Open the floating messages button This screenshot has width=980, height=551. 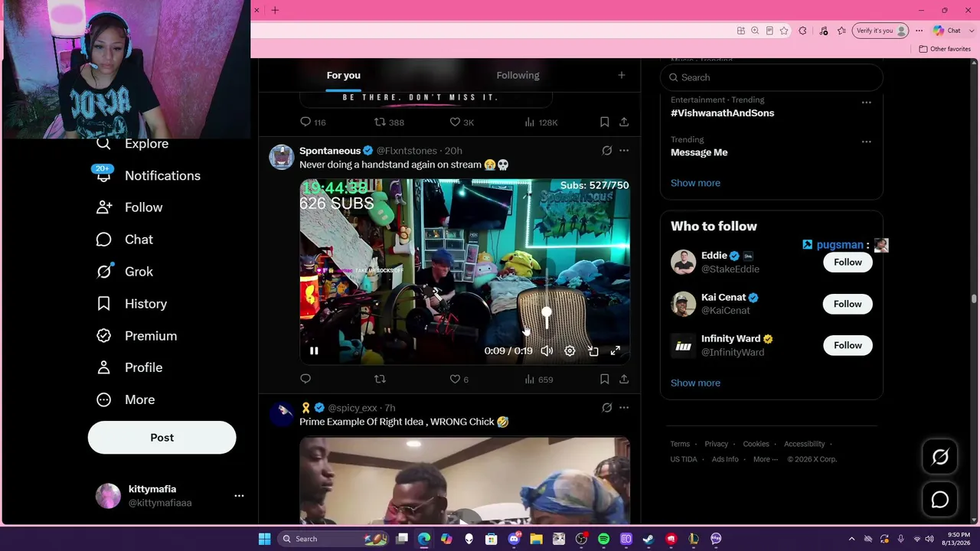pos(940,500)
